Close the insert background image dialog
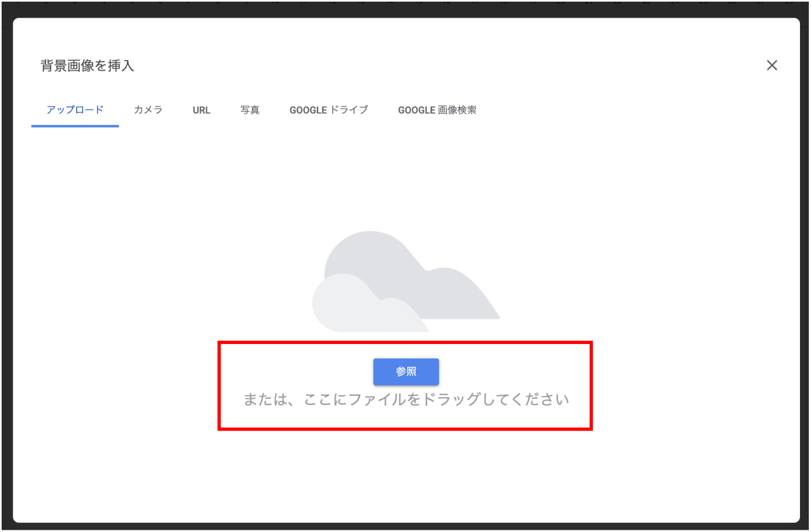 pyautogui.click(x=771, y=66)
